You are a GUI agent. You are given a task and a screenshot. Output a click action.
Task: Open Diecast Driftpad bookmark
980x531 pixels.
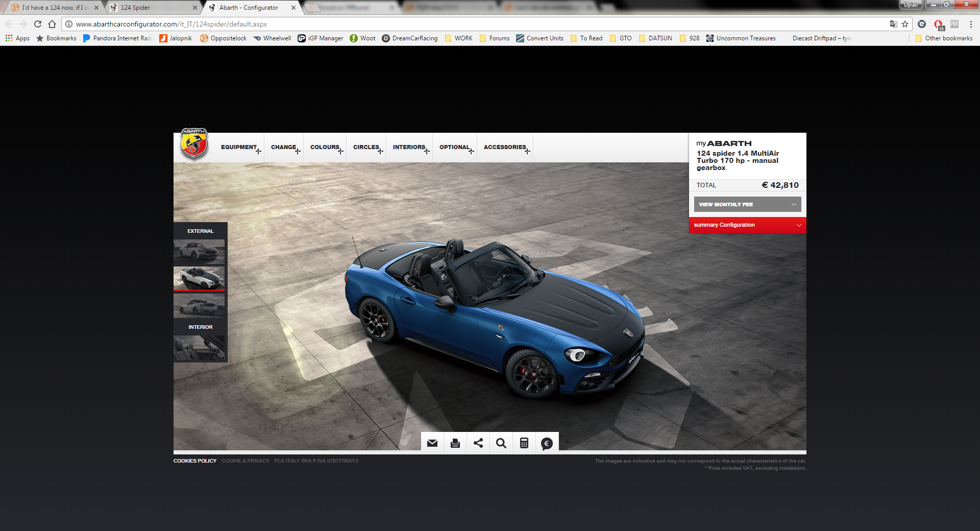pyautogui.click(x=821, y=38)
